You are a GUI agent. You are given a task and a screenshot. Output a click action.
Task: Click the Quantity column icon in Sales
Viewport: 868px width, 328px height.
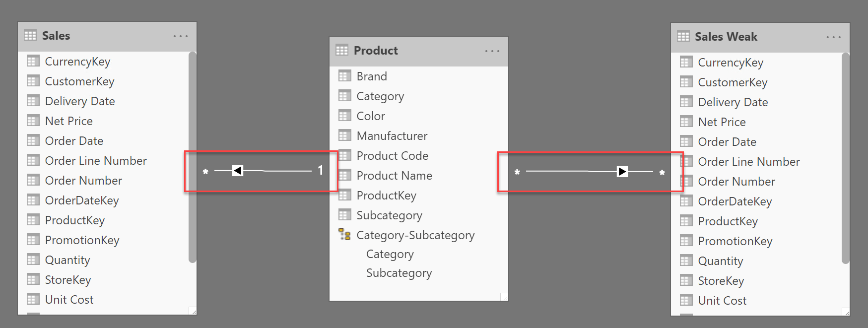33,260
